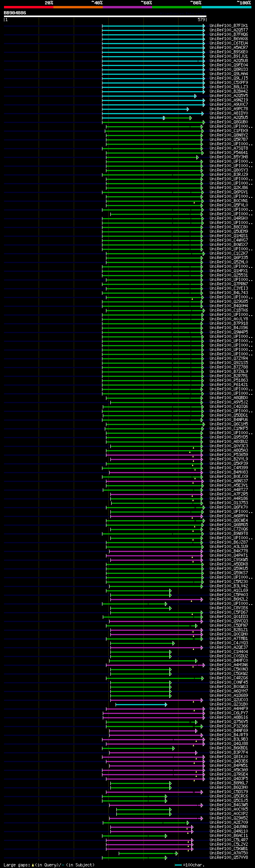Select label UniRef100_Q4PAT1

(229, 555)
